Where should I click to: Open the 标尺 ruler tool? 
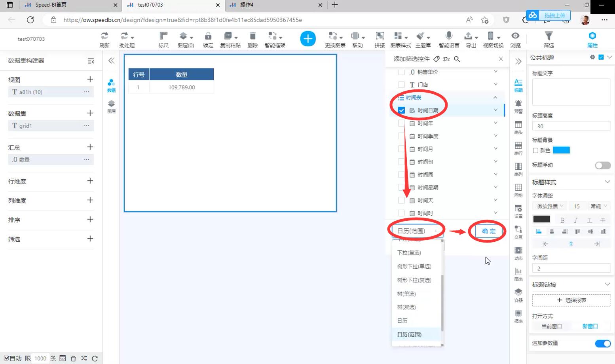[163, 36]
